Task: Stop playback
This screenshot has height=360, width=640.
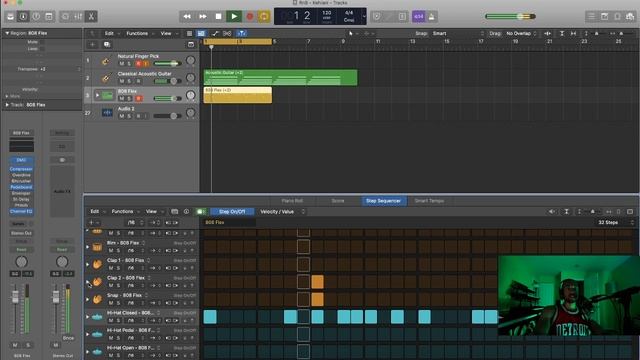Action: click(x=218, y=16)
